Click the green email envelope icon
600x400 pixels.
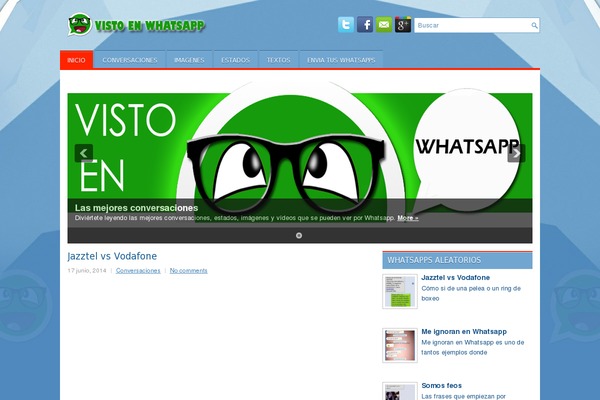[384, 25]
